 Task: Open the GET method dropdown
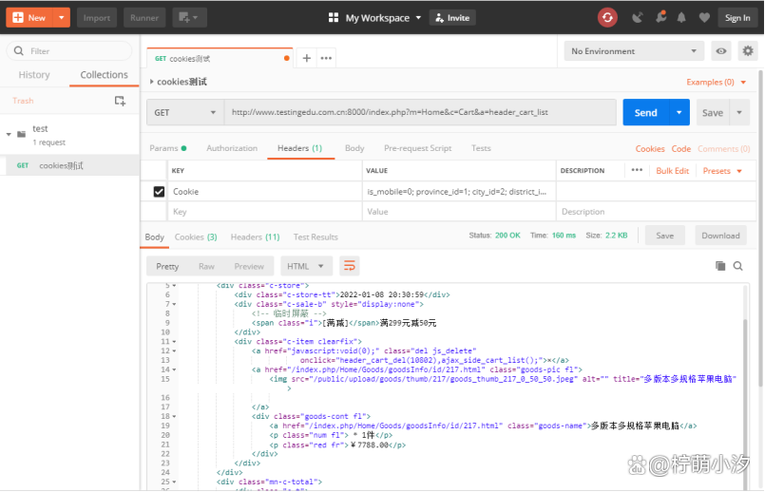pos(184,112)
